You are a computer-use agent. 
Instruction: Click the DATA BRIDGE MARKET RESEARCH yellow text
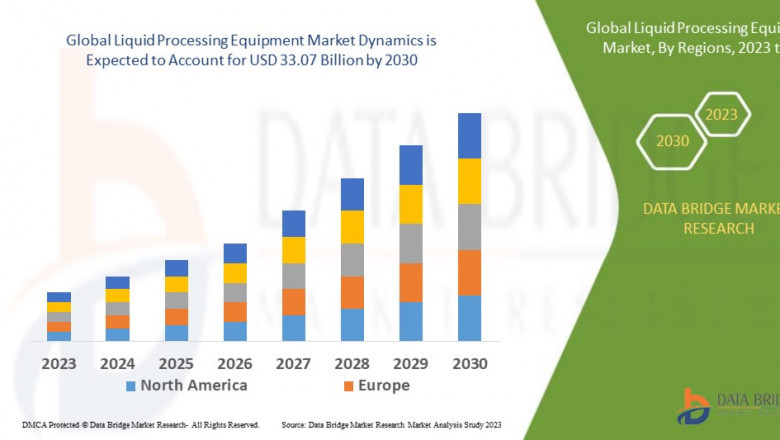pos(712,218)
